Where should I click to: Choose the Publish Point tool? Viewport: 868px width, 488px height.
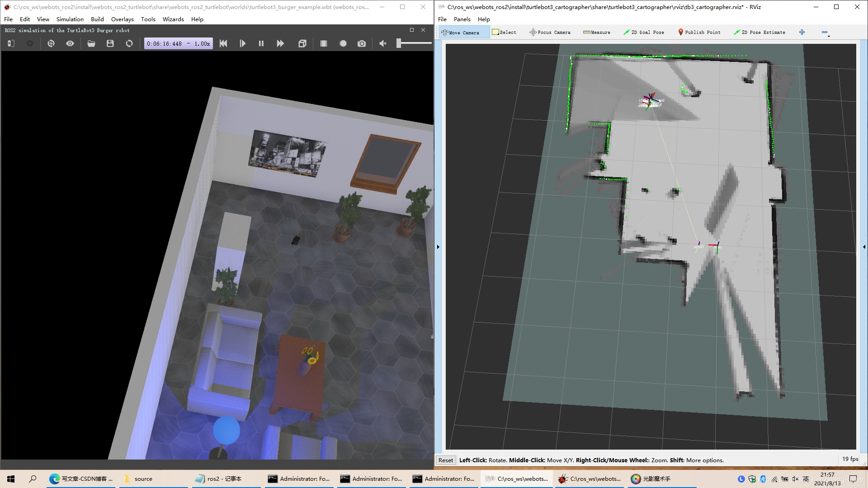699,32
